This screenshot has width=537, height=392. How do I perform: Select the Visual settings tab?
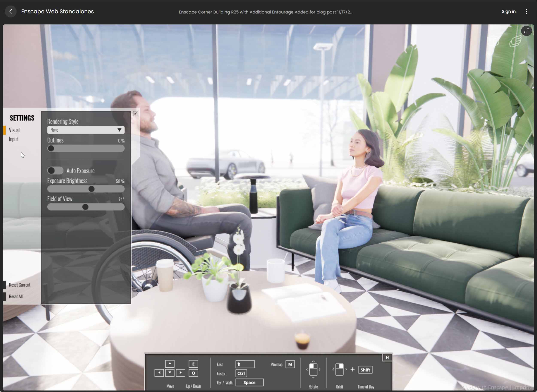tap(15, 130)
